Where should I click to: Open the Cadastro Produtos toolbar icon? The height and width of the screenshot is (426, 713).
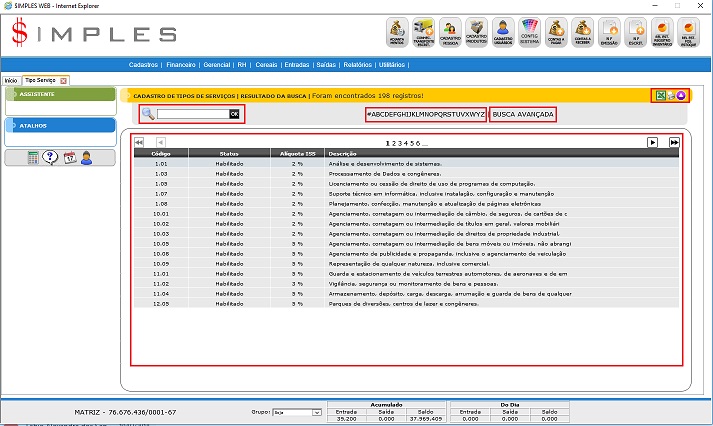477,33
